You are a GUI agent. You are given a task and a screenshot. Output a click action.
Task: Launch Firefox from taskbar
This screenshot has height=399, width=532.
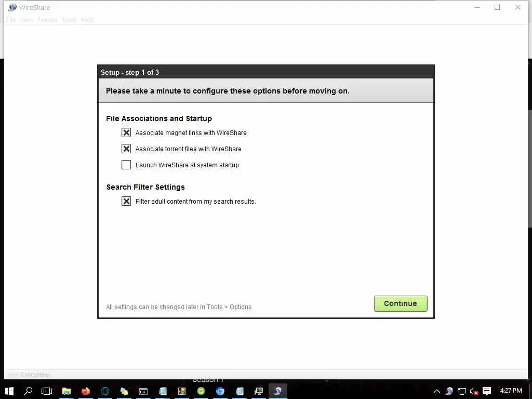click(x=86, y=391)
